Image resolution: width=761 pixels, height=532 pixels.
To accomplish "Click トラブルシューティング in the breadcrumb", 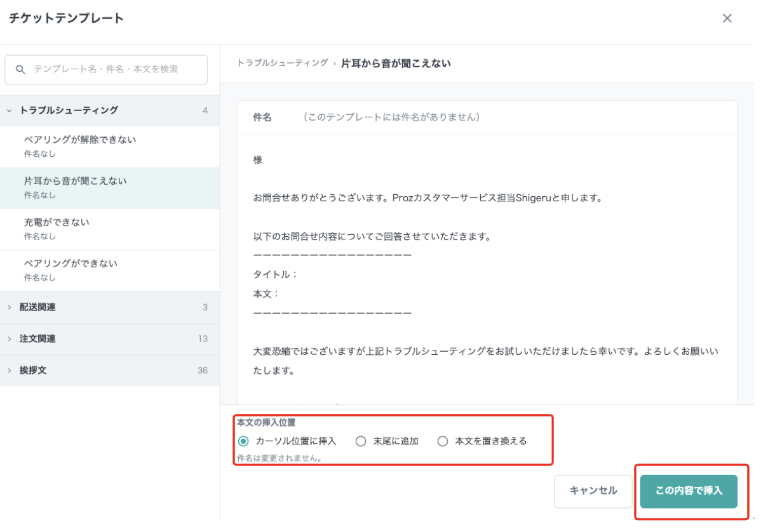I will [283, 63].
